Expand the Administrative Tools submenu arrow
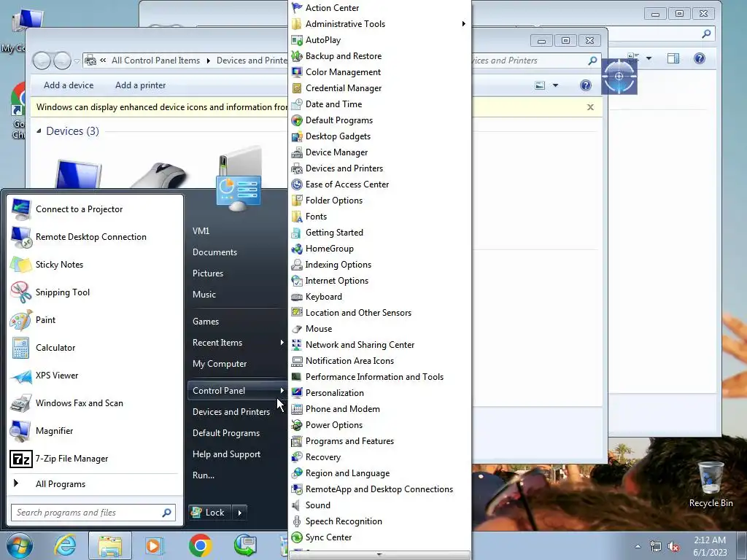Viewport: 747px width, 560px height. tap(463, 24)
